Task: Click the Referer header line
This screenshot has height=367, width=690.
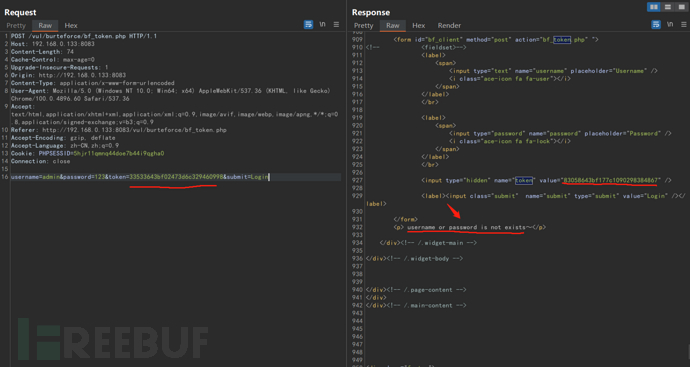Action: click(119, 130)
